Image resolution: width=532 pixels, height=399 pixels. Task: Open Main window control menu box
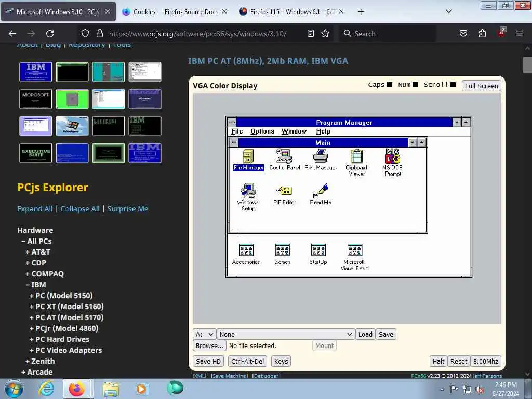[234, 142]
